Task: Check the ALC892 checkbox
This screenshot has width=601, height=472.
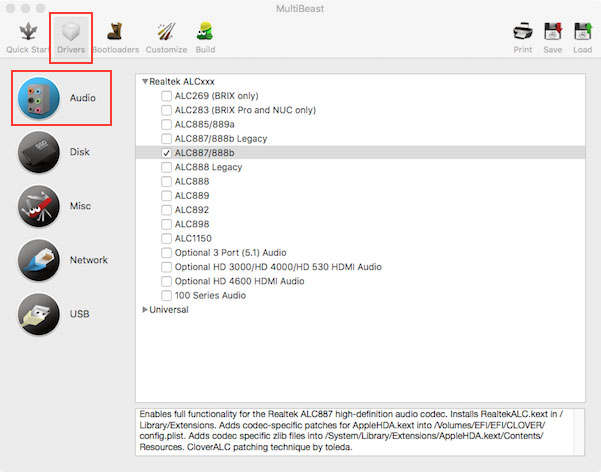Action: 166,210
